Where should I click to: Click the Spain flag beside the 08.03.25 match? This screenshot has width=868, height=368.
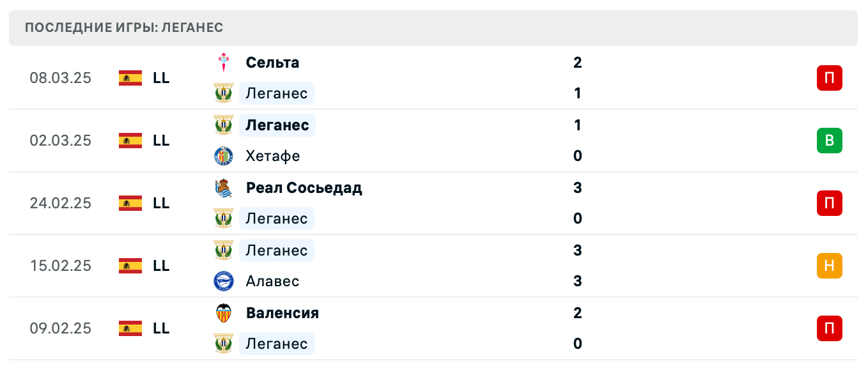(x=130, y=77)
